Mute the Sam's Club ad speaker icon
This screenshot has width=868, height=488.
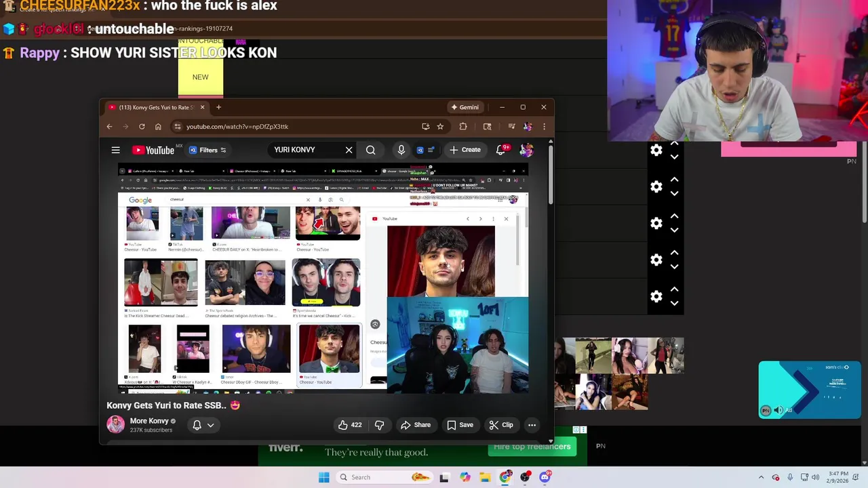[778, 410]
